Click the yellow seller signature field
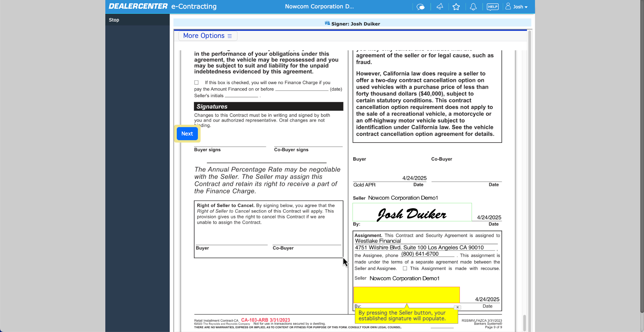Viewport: 644px width, 332px height. (x=407, y=295)
